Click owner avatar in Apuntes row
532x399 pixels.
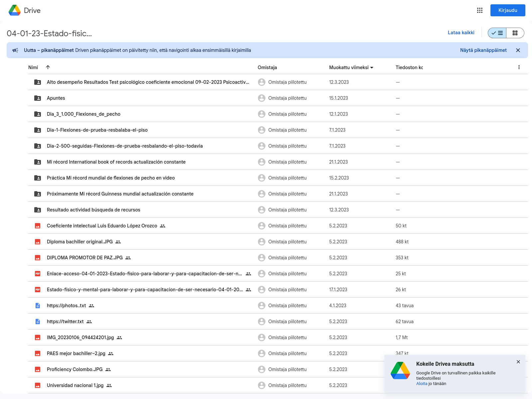(262, 98)
